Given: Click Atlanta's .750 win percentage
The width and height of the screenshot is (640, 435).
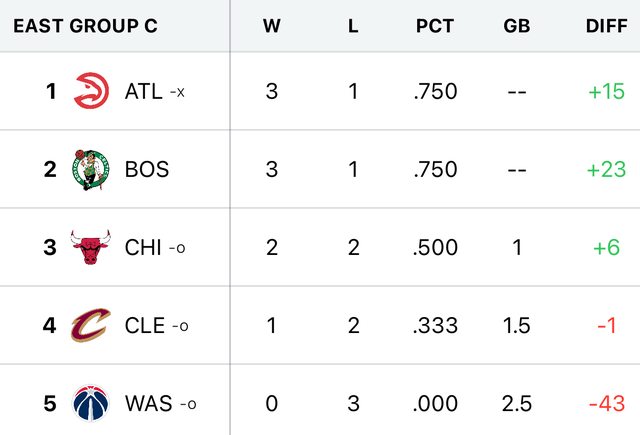Looking at the screenshot, I should pyautogui.click(x=435, y=91).
